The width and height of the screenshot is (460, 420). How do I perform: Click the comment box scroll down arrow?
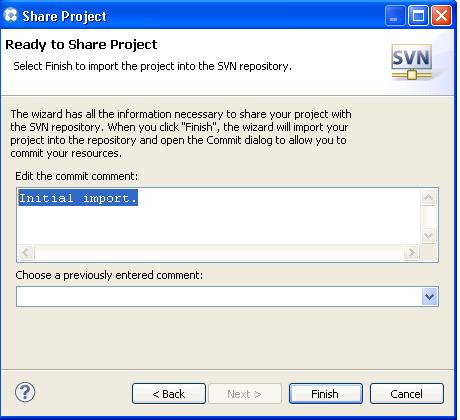[x=428, y=236]
